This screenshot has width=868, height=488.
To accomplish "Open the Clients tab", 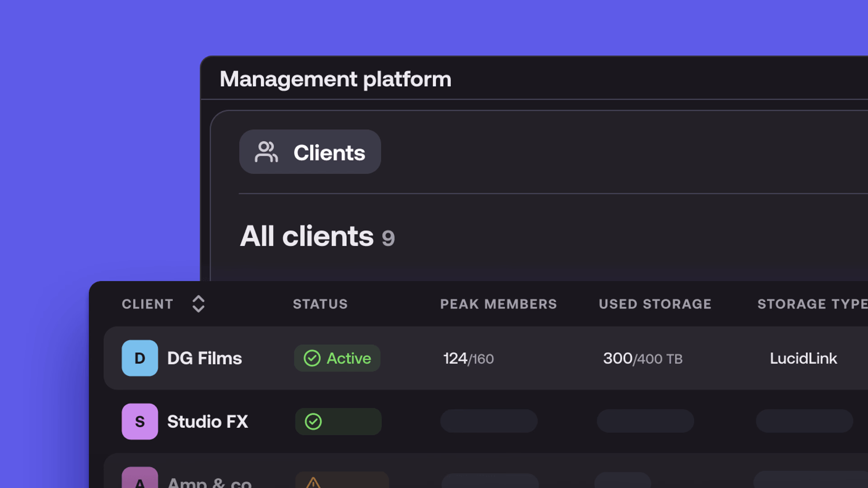I will pyautogui.click(x=329, y=152).
